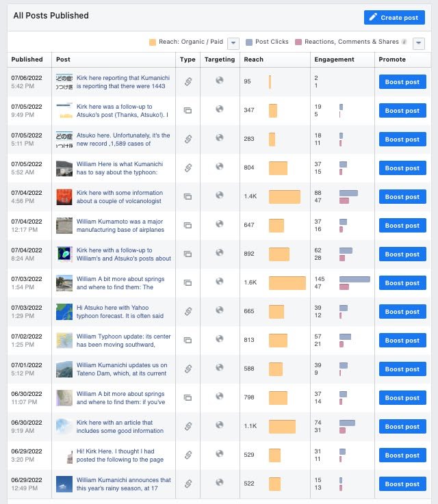Boost the post with 1.6K reach
This screenshot has width=438, height=504.
[402, 283]
